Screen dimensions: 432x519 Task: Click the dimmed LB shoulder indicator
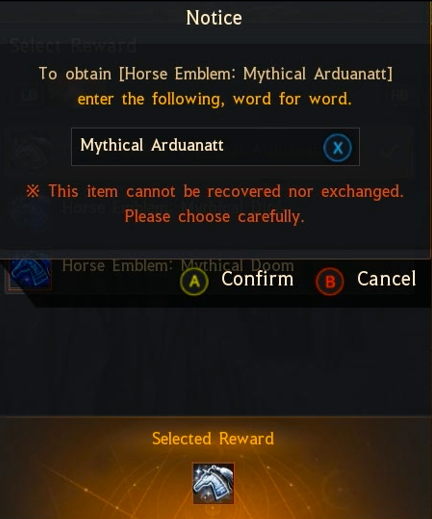29,96
